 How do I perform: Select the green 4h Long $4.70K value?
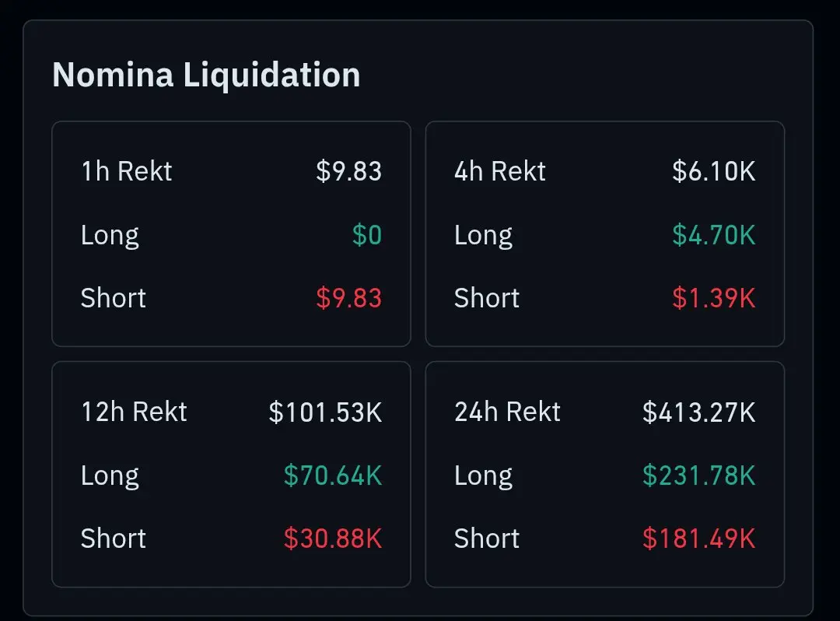pos(713,235)
